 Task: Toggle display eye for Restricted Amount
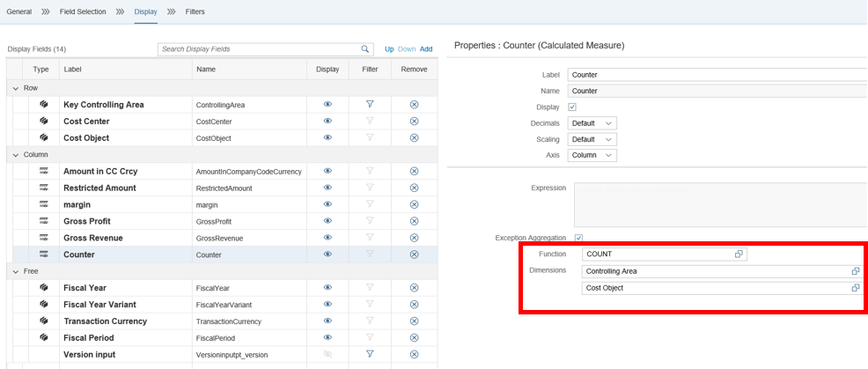pos(327,188)
